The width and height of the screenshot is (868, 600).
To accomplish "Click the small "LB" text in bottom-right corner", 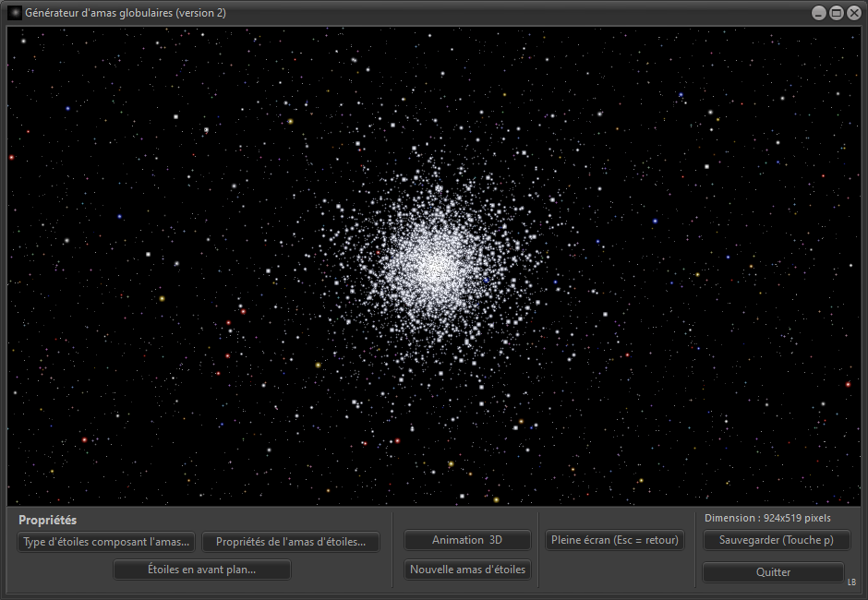I will pos(851,582).
